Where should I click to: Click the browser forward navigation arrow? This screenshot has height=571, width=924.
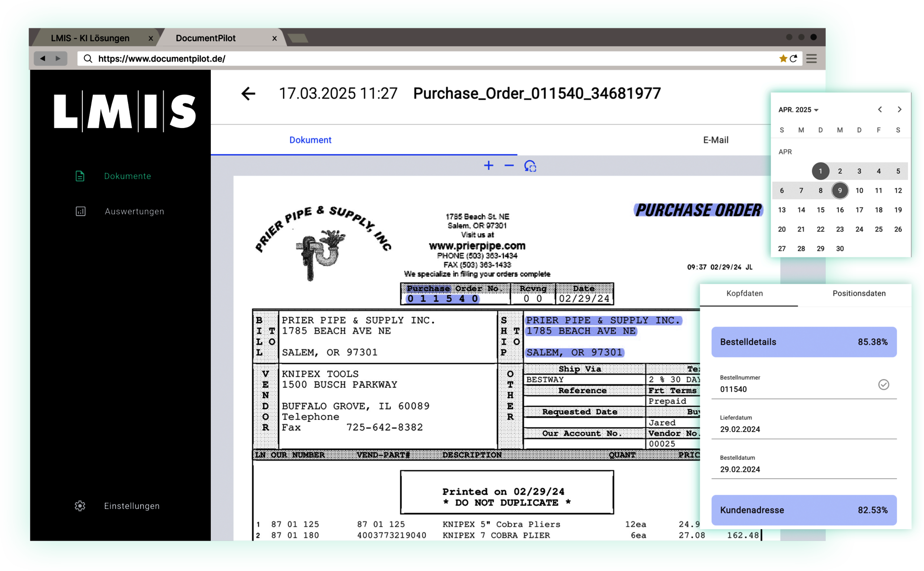click(58, 58)
